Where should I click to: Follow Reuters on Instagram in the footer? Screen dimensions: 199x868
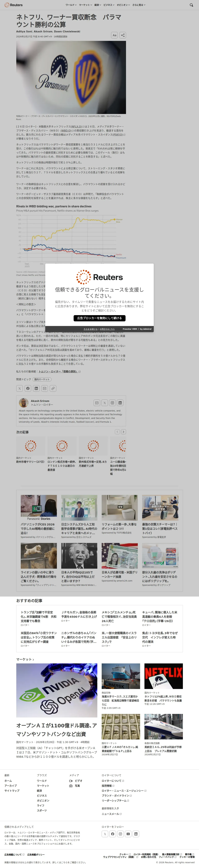120,834
